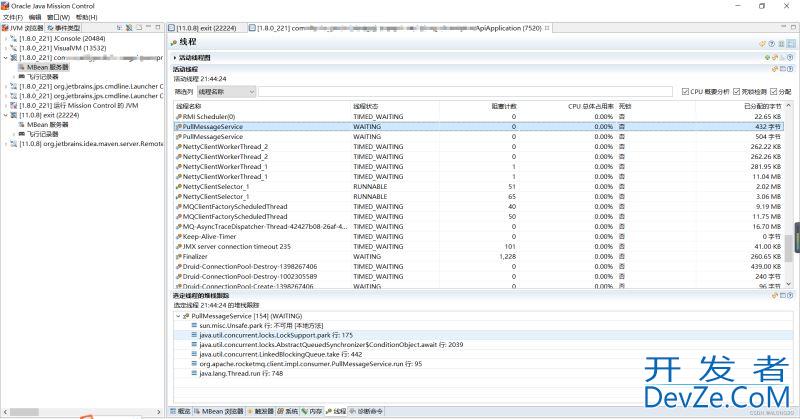Select Druid-ConnectionPool-Destroy-1398267406 thread row
This screenshot has width=800, height=419.
479,266
